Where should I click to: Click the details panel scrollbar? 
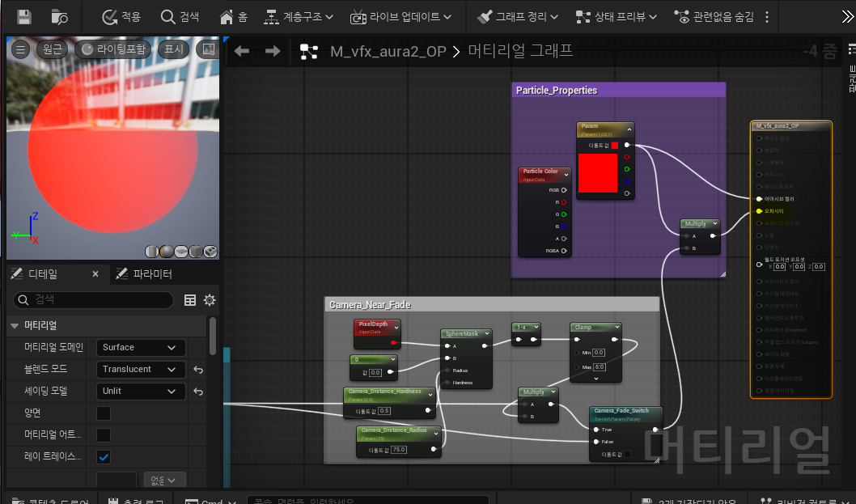pyautogui.click(x=213, y=336)
